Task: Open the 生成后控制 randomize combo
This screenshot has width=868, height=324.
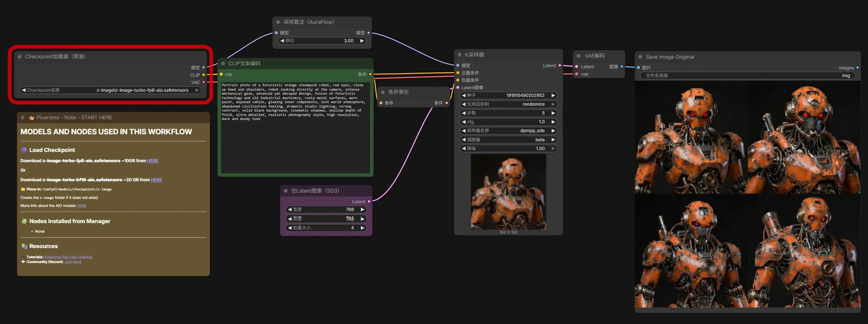Action: (508, 104)
